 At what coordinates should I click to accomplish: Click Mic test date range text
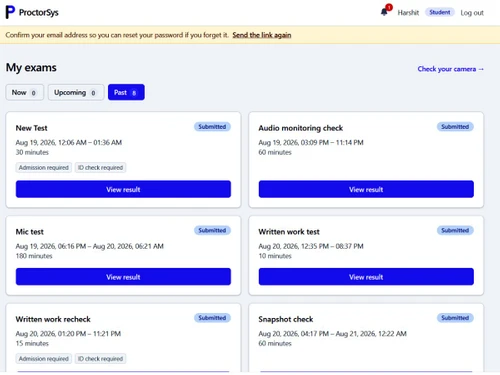tap(90, 246)
